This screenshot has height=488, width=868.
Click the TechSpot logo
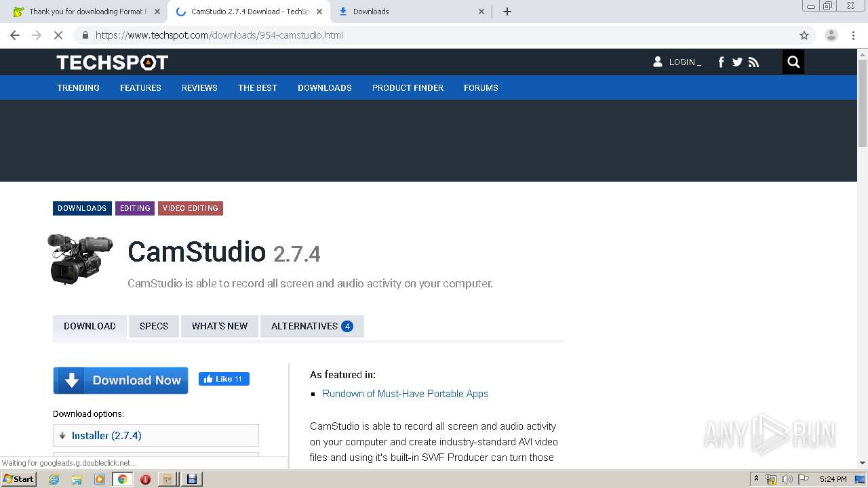point(113,62)
